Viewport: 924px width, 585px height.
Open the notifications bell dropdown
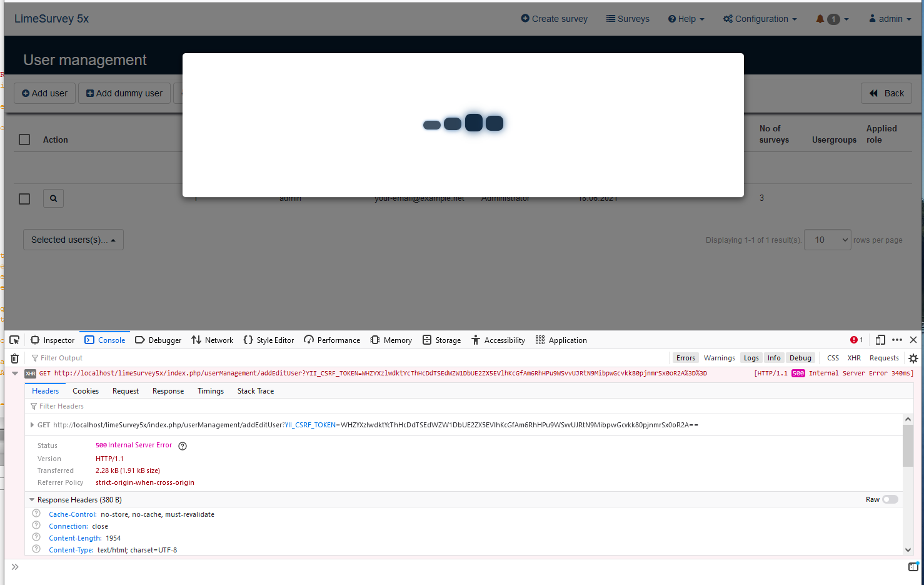click(x=832, y=19)
